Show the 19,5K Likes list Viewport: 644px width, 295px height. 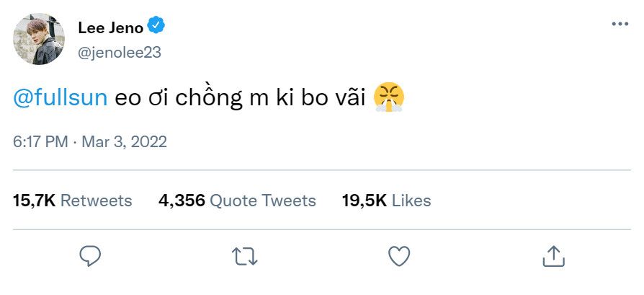pyautogui.click(x=386, y=201)
